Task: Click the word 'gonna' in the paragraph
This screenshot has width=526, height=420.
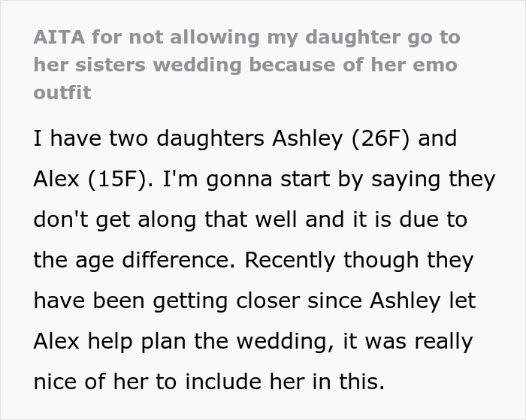Action: 239,180
